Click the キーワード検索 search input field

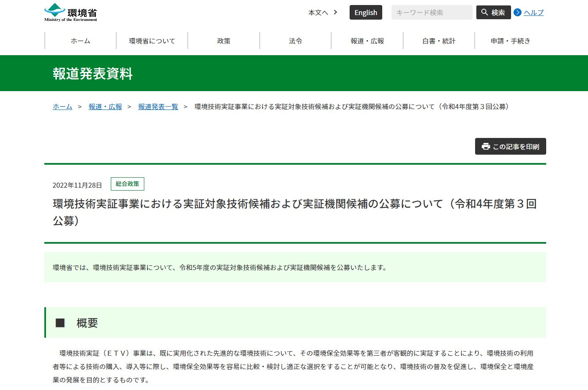tap(432, 12)
